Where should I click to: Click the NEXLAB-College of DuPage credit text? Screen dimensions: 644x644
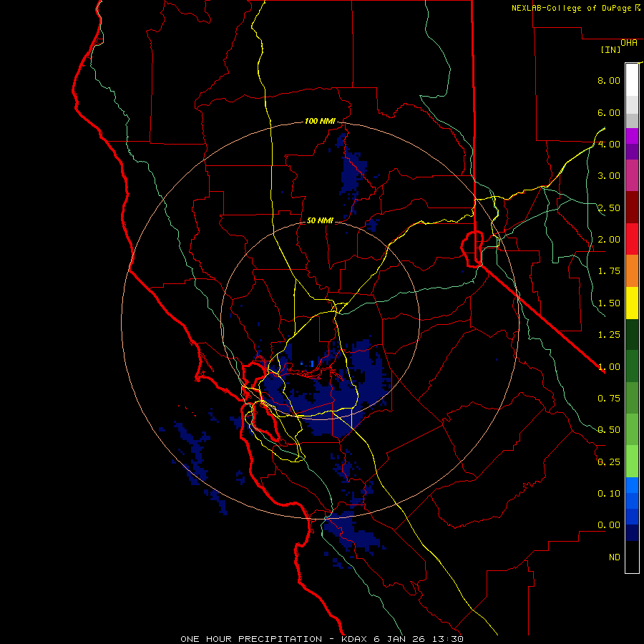[572, 8]
